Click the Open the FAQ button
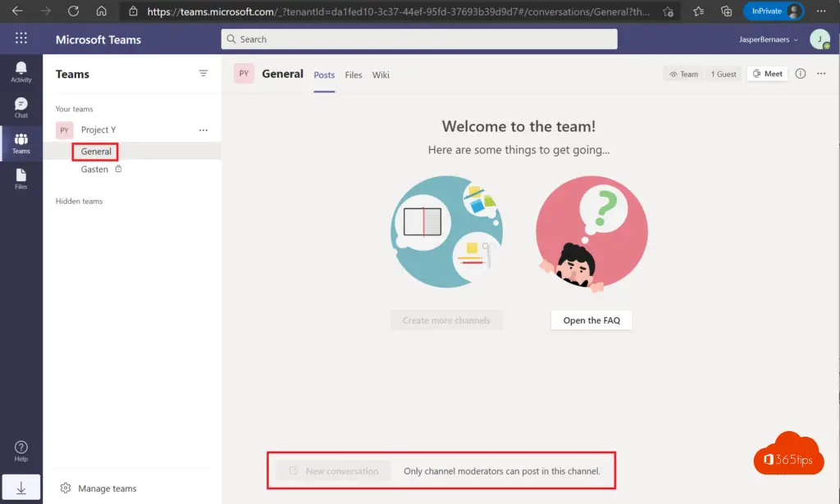Viewport: 840px width, 504px height. pyautogui.click(x=591, y=320)
